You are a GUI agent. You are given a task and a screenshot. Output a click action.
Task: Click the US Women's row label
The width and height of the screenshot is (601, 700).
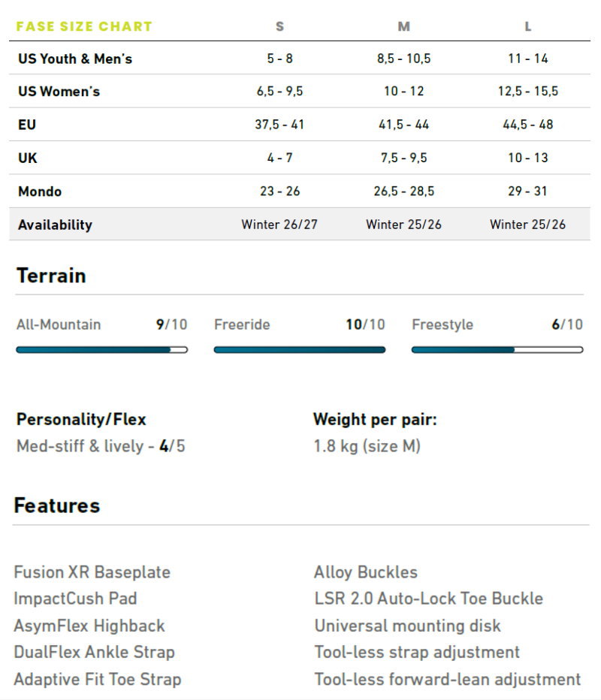click(x=59, y=91)
